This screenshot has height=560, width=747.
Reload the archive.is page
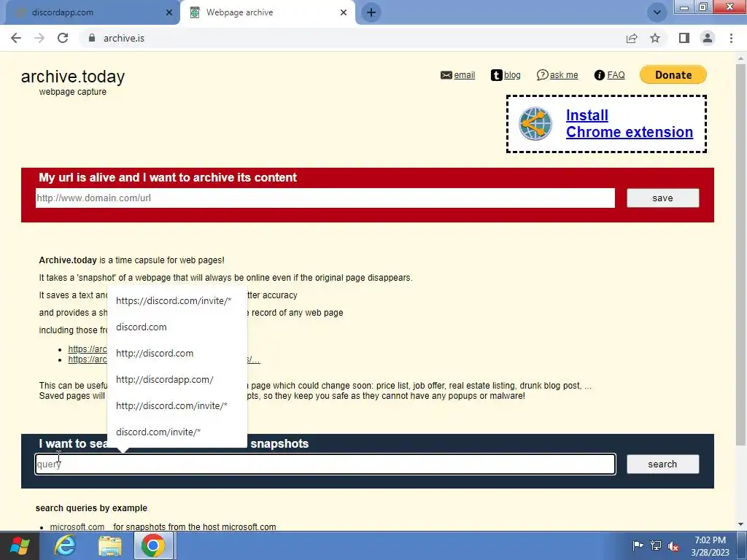tap(63, 38)
